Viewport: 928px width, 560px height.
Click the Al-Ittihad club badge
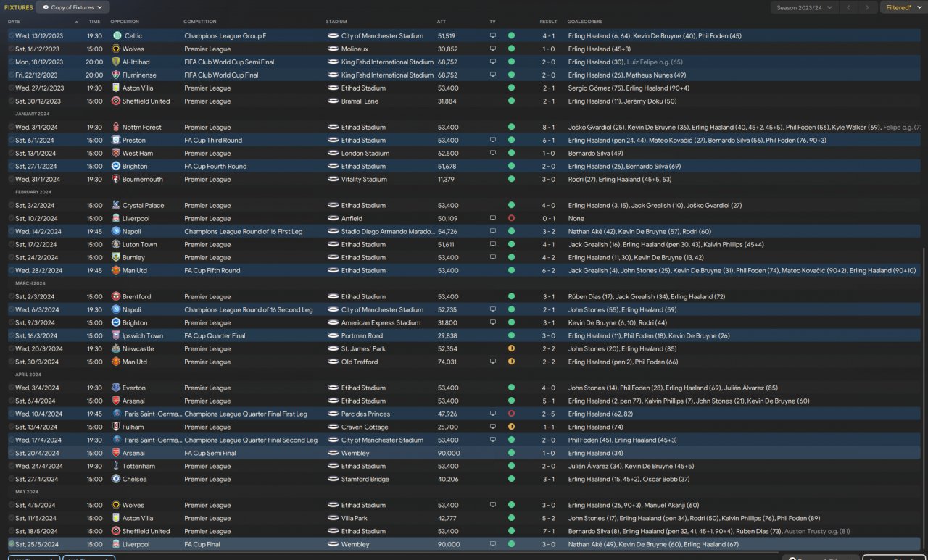(x=116, y=62)
